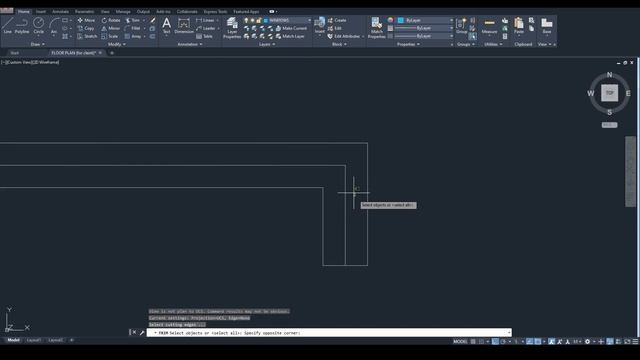Screen dimensions: 640x360
Task: Open the Express Tools ribbon tab
Action: [x=216, y=11]
